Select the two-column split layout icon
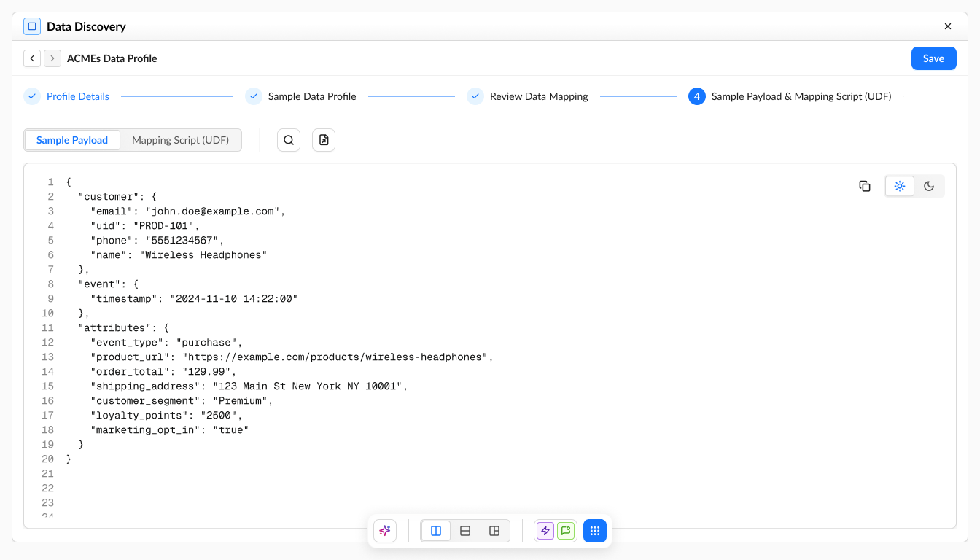980x560 pixels. (x=436, y=531)
